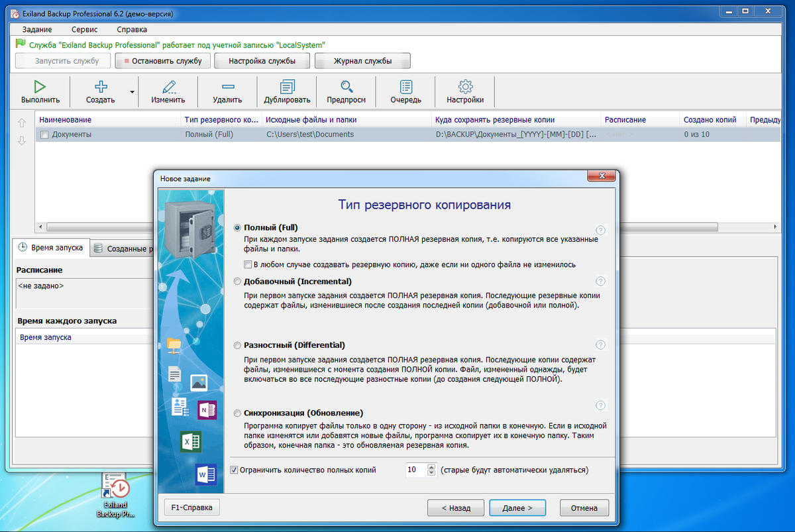Move task down with down arrow
Image resolution: width=795 pixels, height=532 pixels.
coord(21,140)
